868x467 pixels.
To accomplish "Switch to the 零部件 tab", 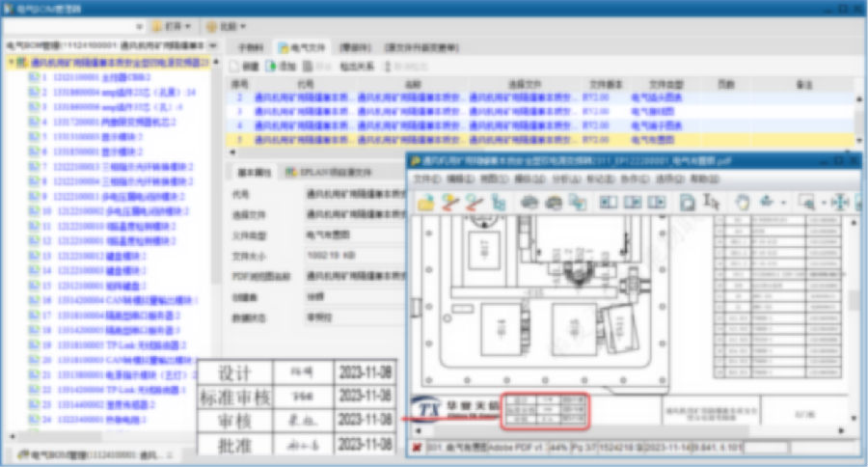I will (355, 47).
